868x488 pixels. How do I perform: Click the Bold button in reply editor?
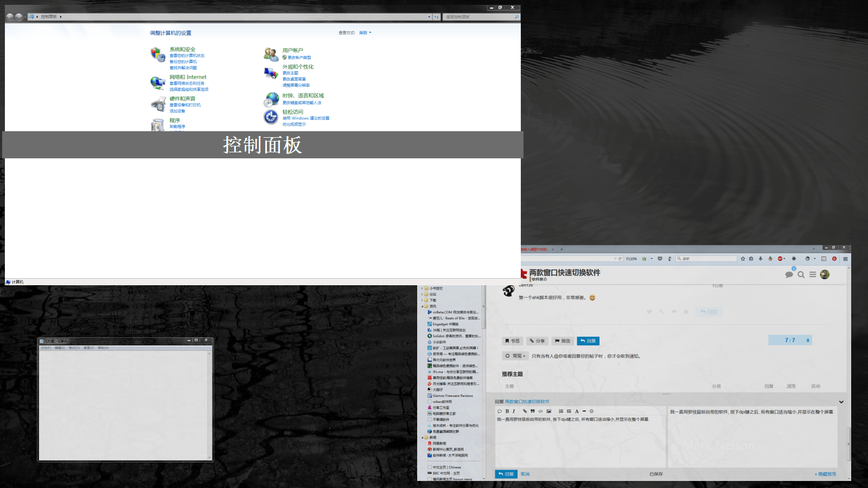[x=507, y=412]
